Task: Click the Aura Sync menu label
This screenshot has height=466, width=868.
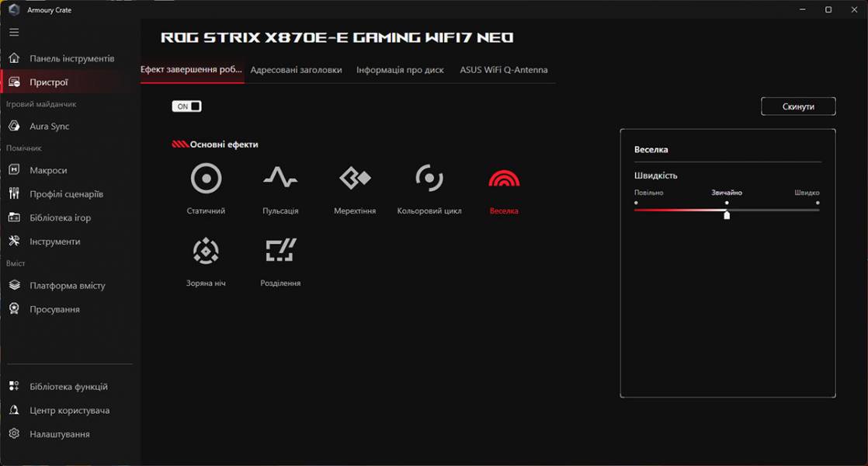Action: click(49, 126)
